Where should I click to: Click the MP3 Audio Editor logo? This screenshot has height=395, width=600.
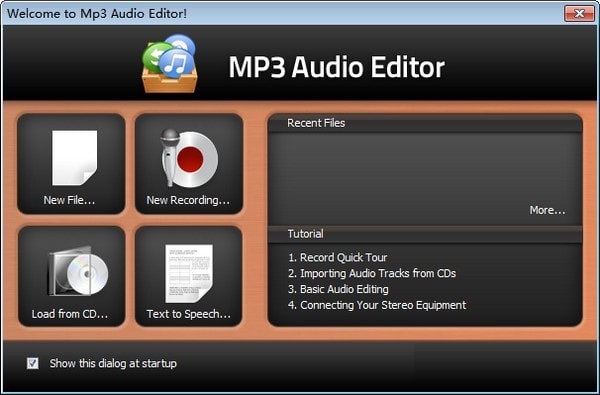170,64
